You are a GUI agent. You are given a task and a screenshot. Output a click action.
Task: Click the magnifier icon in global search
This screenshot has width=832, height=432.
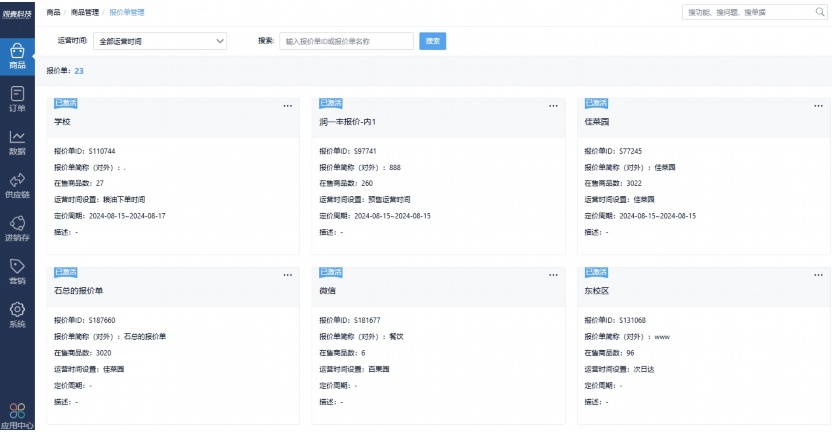(820, 12)
